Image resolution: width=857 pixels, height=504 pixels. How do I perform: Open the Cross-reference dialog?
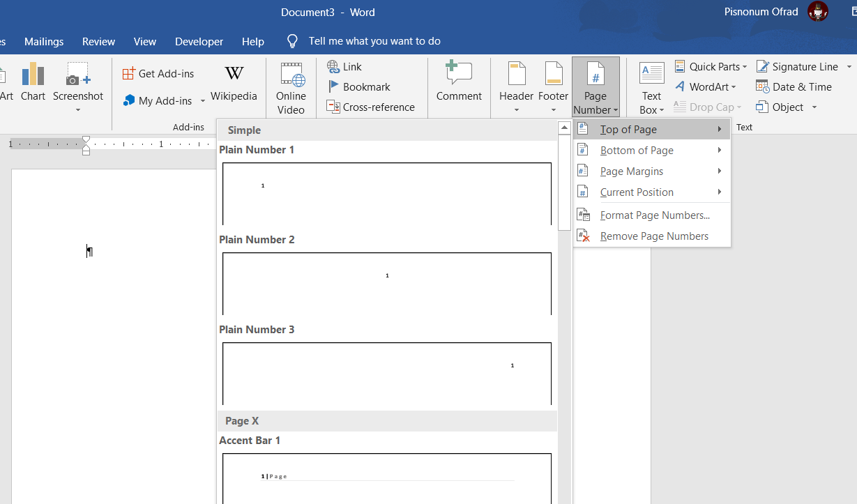tap(371, 107)
